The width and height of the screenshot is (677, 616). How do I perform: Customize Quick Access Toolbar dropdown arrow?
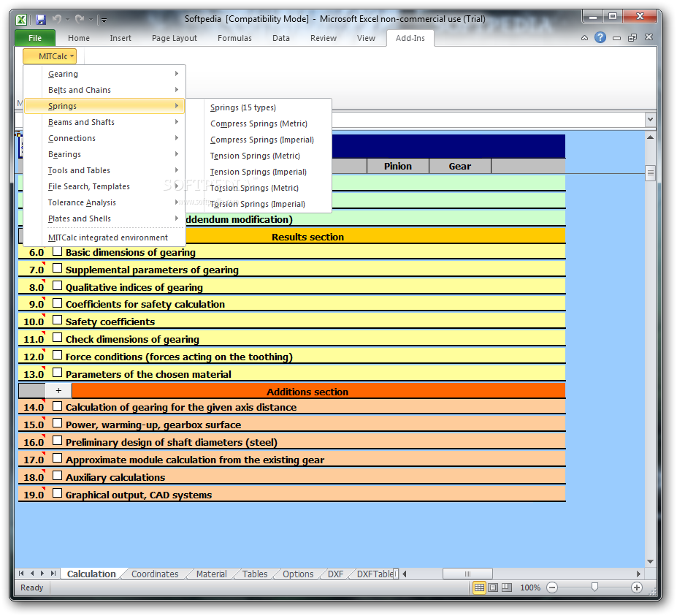click(104, 20)
